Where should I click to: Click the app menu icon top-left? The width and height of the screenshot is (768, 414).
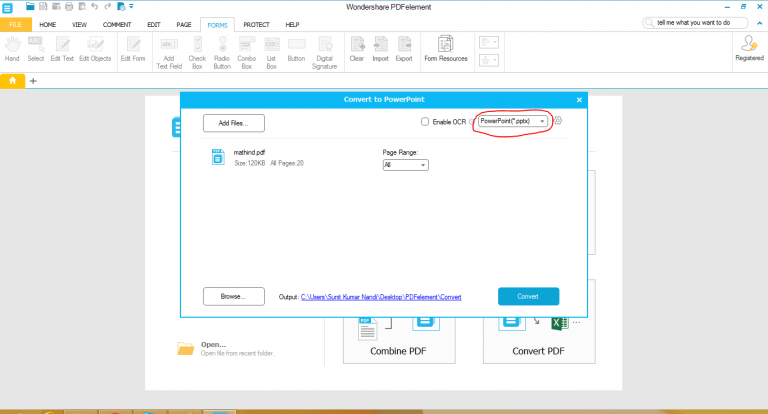[7, 8]
